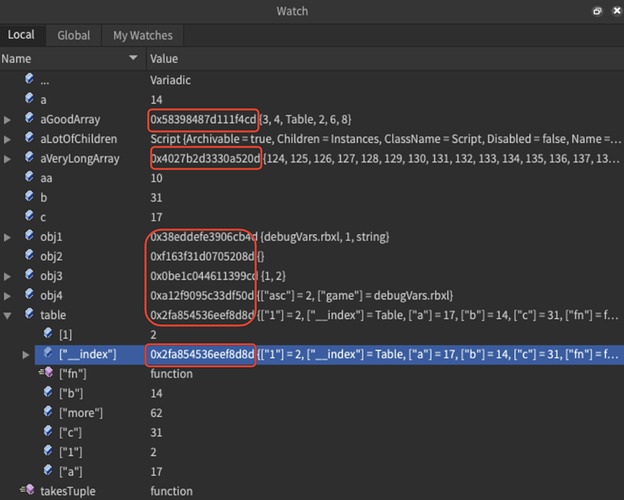Click the Watch panel title

point(292,11)
